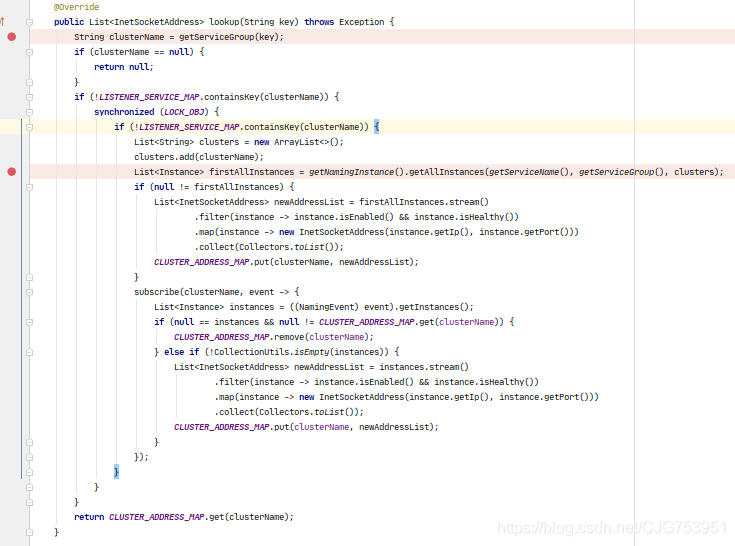Fold the 'if (clusterName == null)' block

[30, 52]
